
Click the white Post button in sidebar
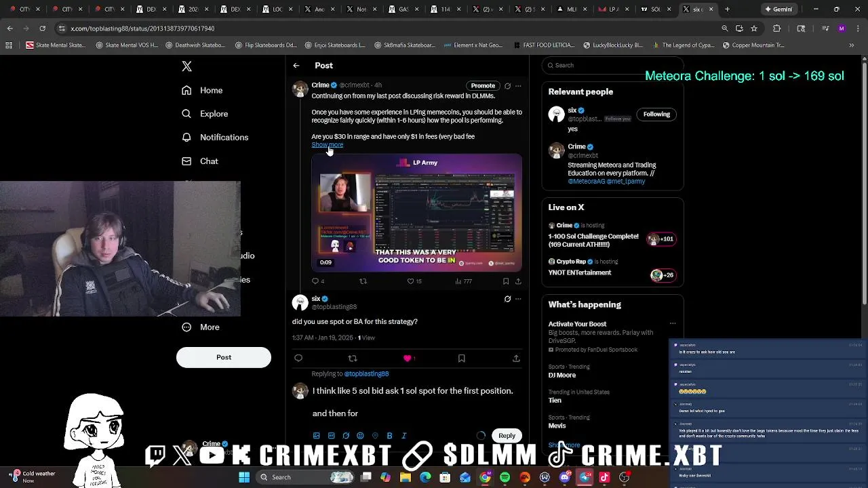coord(224,357)
